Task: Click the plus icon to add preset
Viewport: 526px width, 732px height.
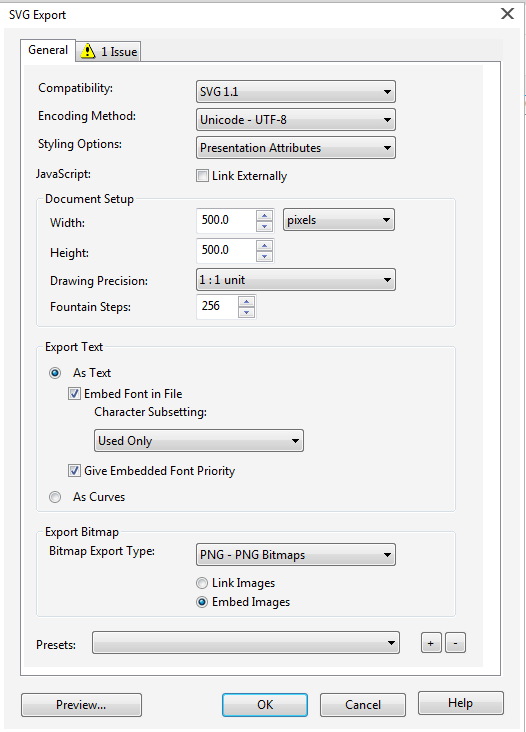Action: (431, 643)
